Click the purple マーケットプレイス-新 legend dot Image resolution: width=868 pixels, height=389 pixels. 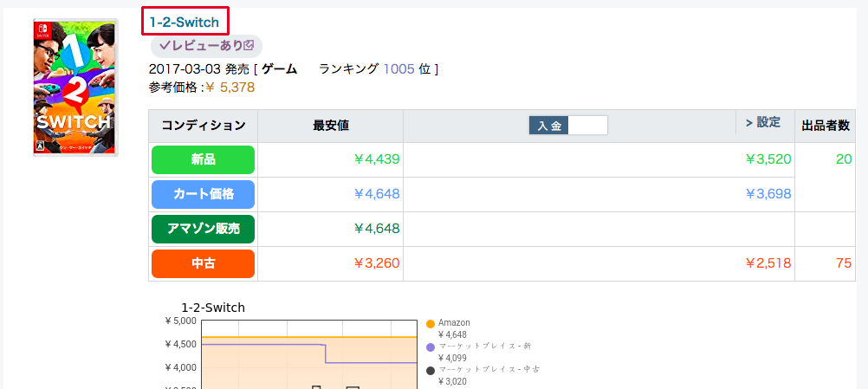click(431, 347)
